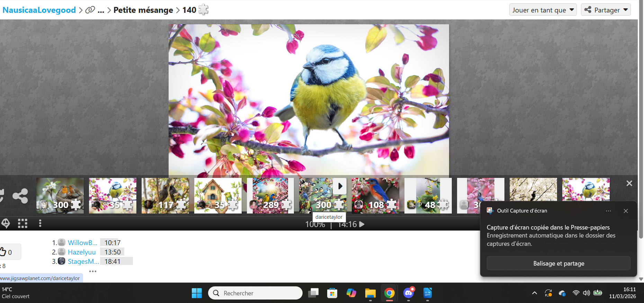
Task: Open StagesM... player profile link
Action: point(83,261)
